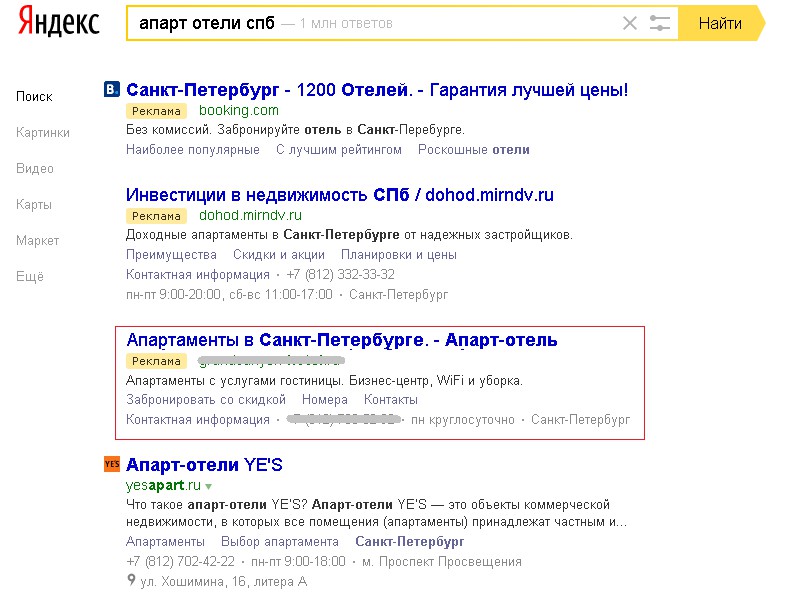Open dohod.mirndv.ru green URL link
The height and width of the screenshot is (594, 789).
(250, 215)
